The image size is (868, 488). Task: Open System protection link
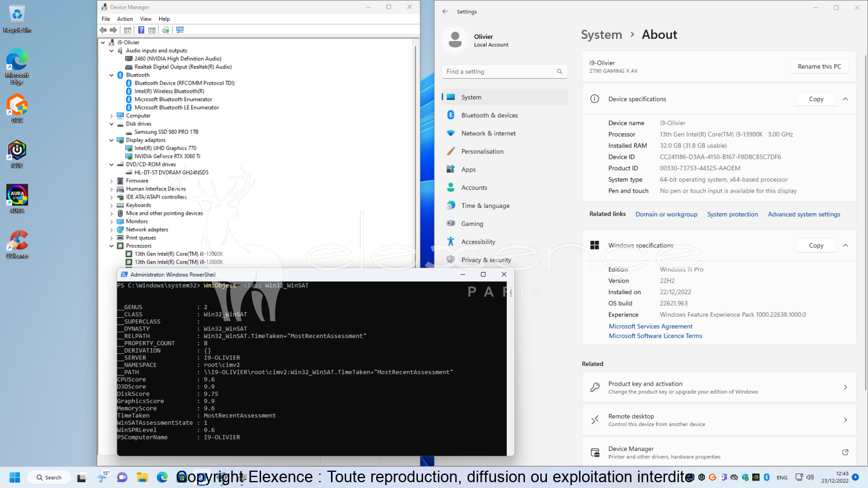point(732,214)
